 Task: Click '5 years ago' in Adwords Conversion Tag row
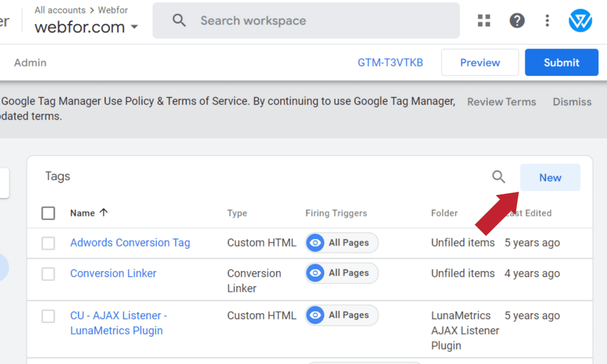coord(532,242)
